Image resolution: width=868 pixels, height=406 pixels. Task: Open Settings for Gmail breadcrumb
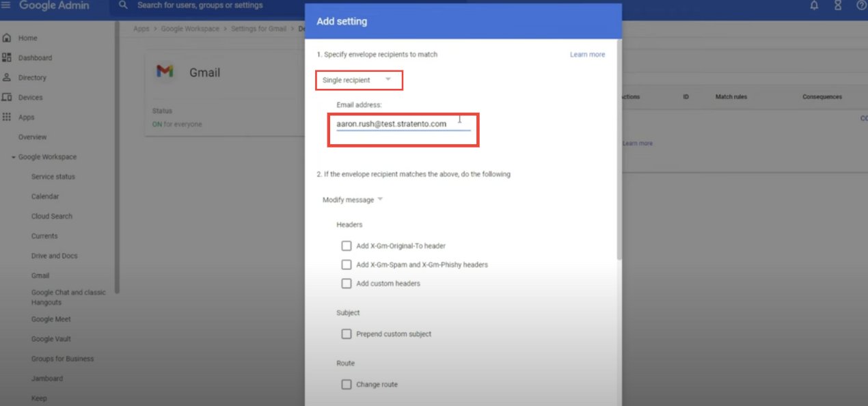point(258,28)
